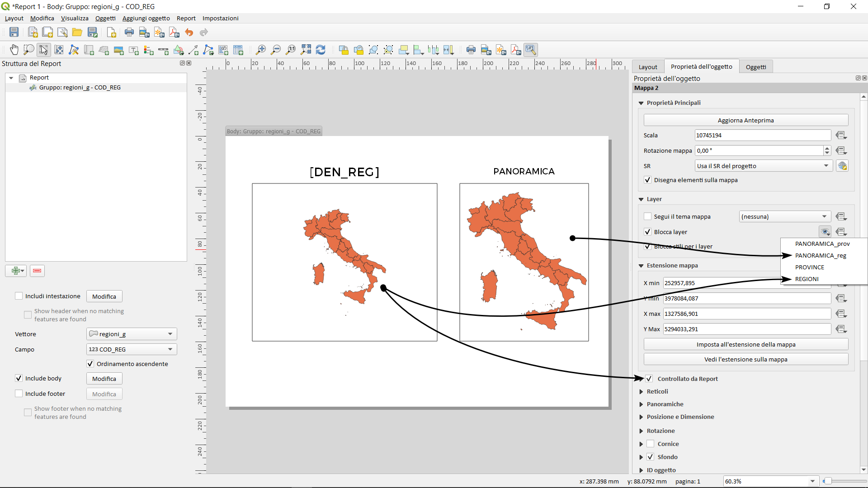Select the Pan layout tool
The image size is (868, 488).
14,50
